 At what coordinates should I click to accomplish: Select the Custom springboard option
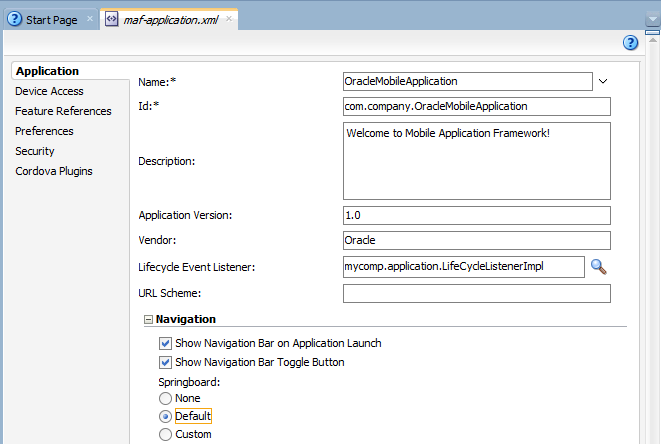(x=165, y=434)
